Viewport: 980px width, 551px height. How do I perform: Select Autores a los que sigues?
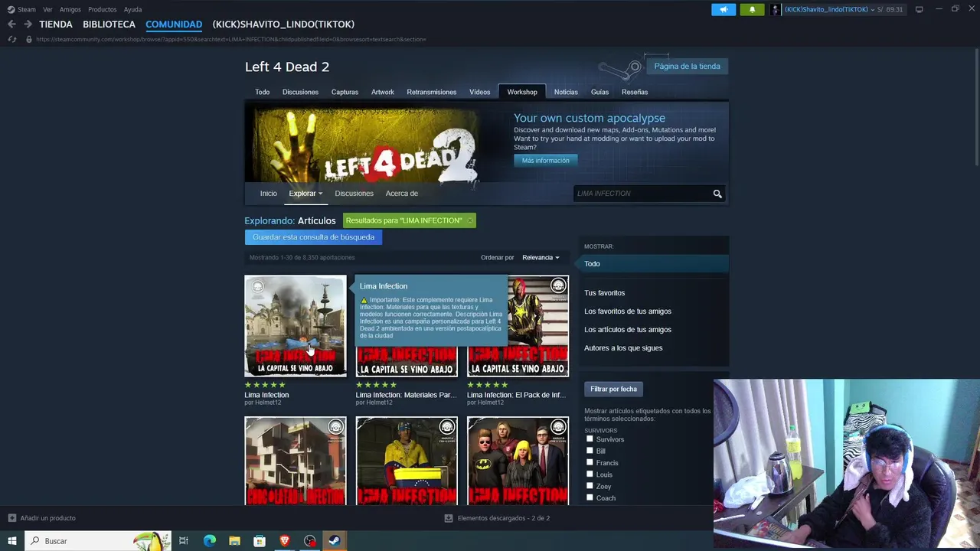pos(623,348)
